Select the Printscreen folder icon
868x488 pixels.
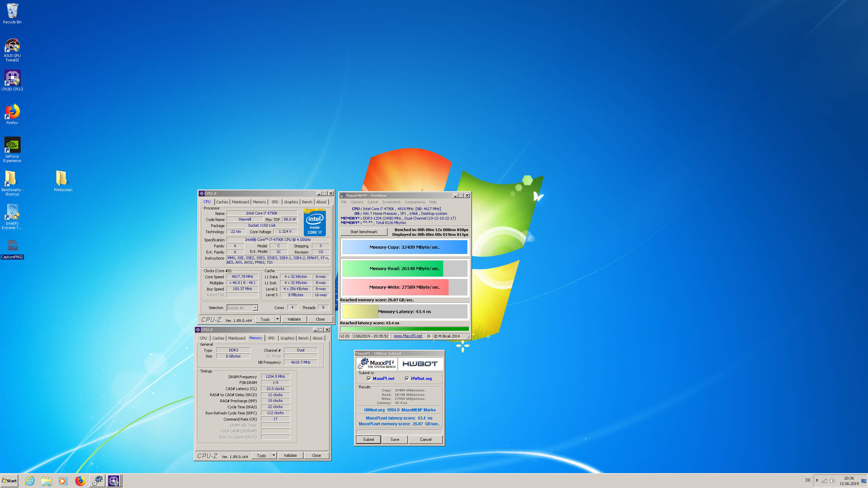63,181
